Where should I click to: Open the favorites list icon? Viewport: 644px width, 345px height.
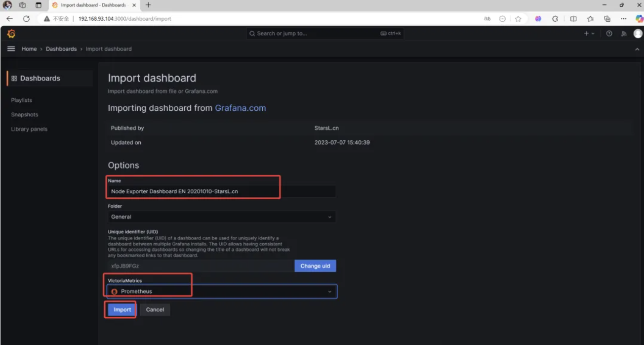[x=590, y=19]
